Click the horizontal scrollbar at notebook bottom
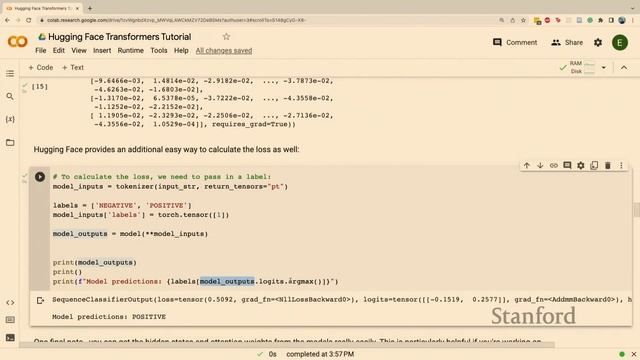640x360 pixels. pyautogui.click(x=287, y=345)
